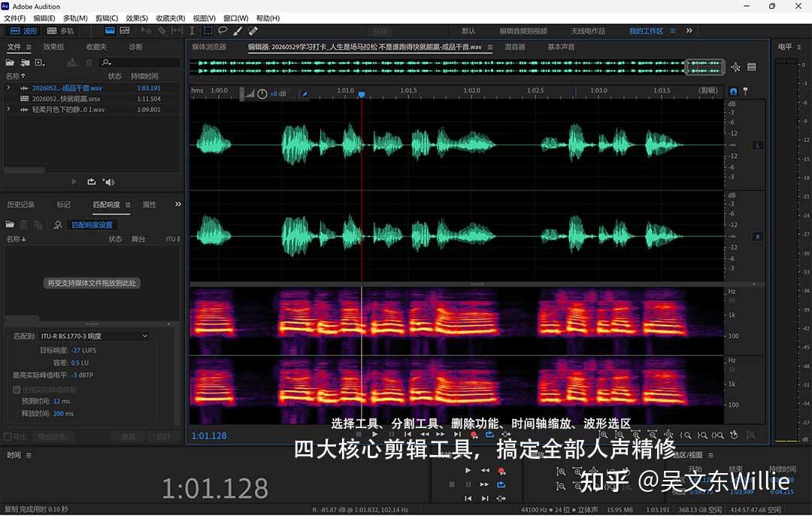This screenshot has width=812, height=516.
Task: Toggle the use true peak limiting checkbox
Action: click(17, 389)
